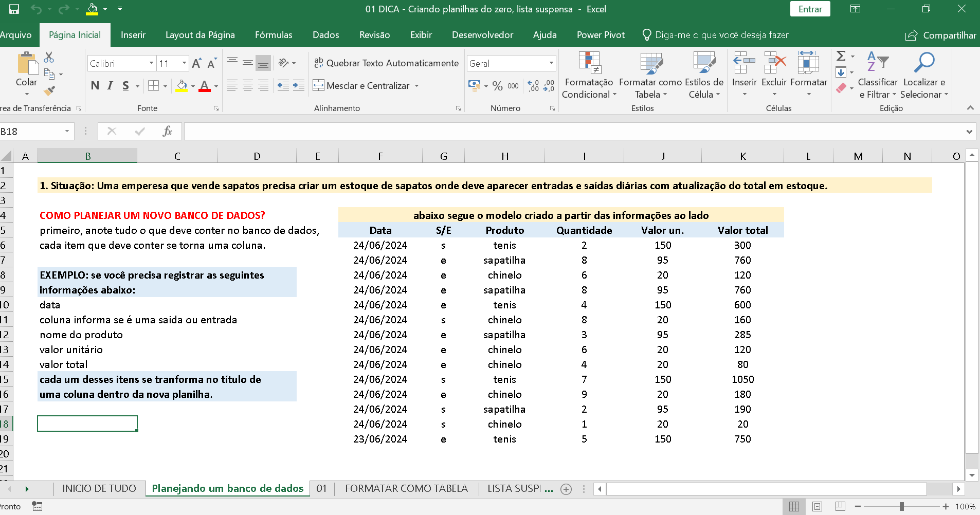Open font name Calibri dropdown
This screenshot has height=515, width=980.
(151, 63)
